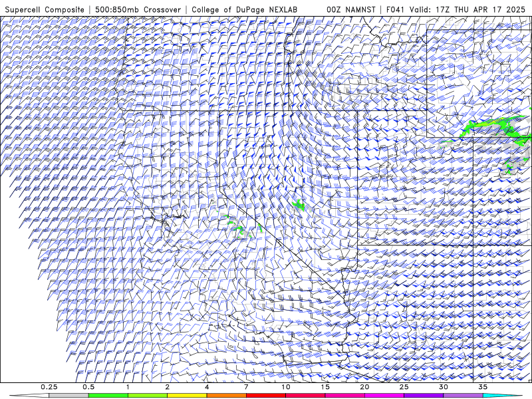
Task: Click the 'F041 Valid: 17Z THU APR 17 2025' text
Action: point(456,9)
